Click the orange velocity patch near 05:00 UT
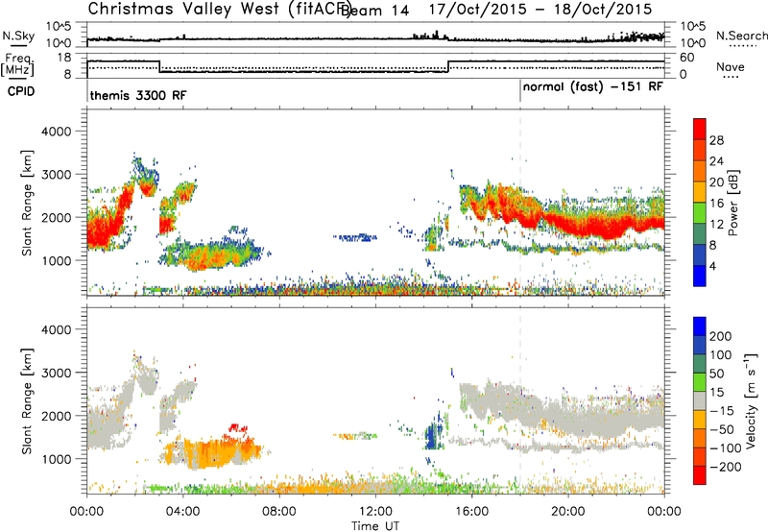Screen dimensions: 768x532 [x=210, y=453]
